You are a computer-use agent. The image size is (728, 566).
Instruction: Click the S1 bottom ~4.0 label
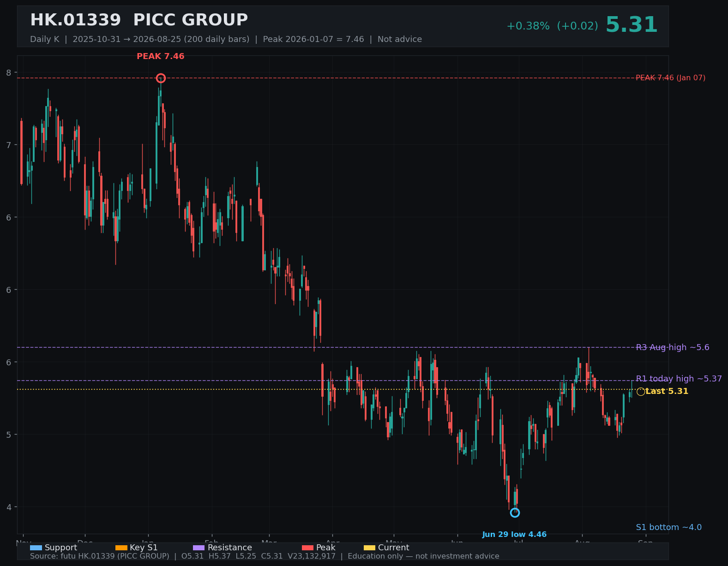tap(668, 527)
